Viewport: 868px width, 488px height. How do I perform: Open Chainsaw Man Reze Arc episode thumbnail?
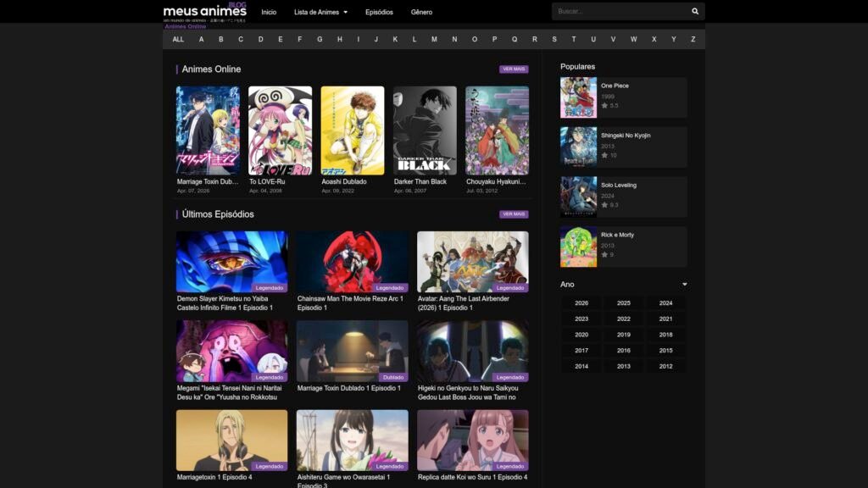point(352,262)
